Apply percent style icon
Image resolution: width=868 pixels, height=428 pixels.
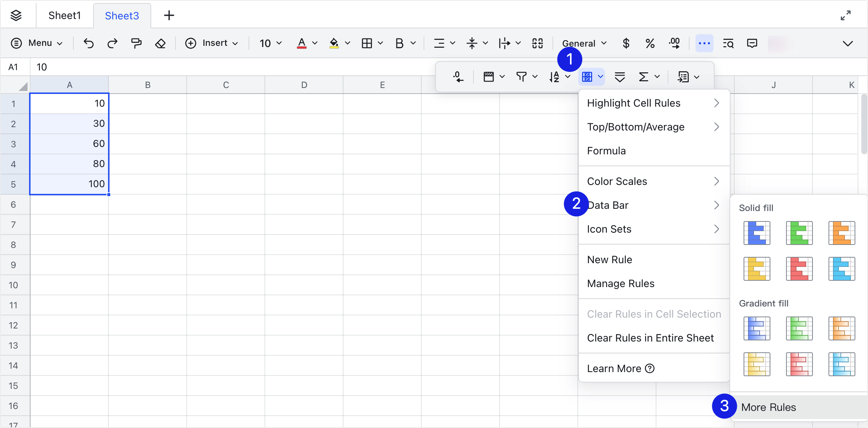tap(650, 43)
